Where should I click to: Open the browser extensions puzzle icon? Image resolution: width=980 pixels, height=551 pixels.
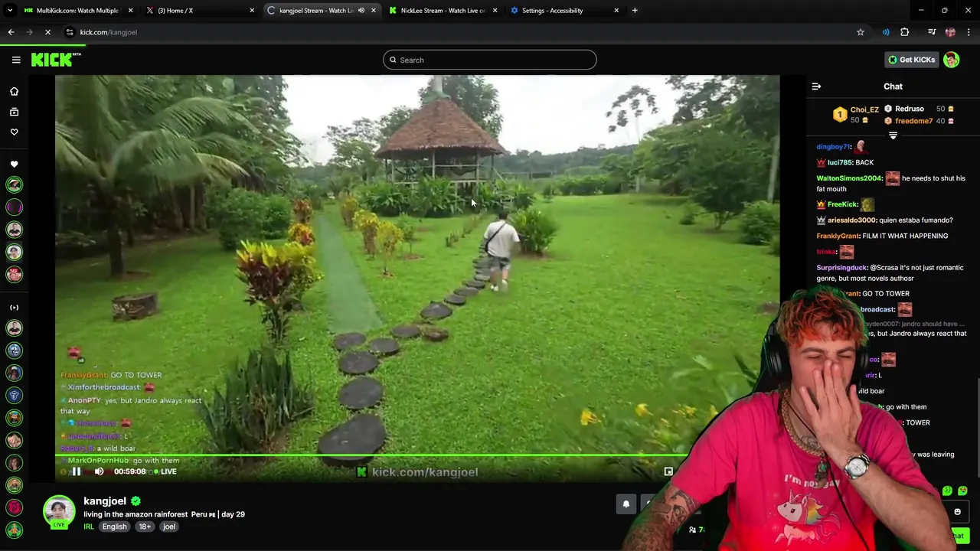pos(905,32)
